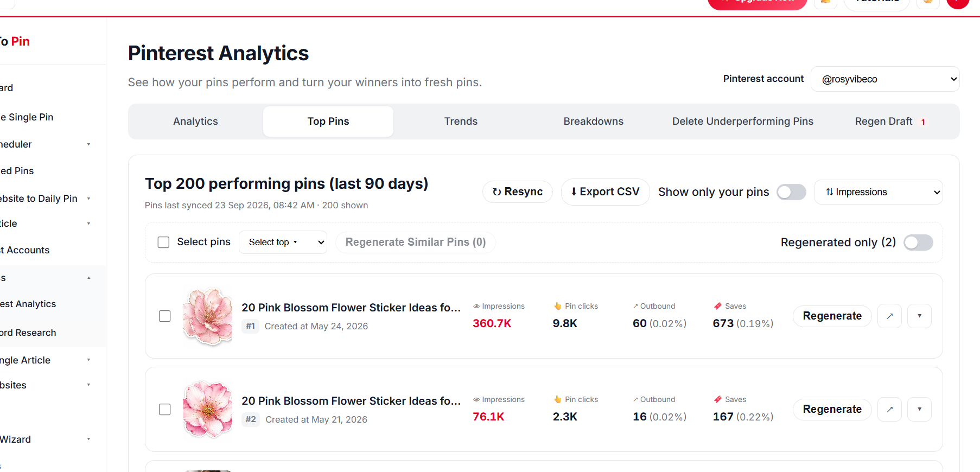Open the Impressions sort dropdown

879,192
